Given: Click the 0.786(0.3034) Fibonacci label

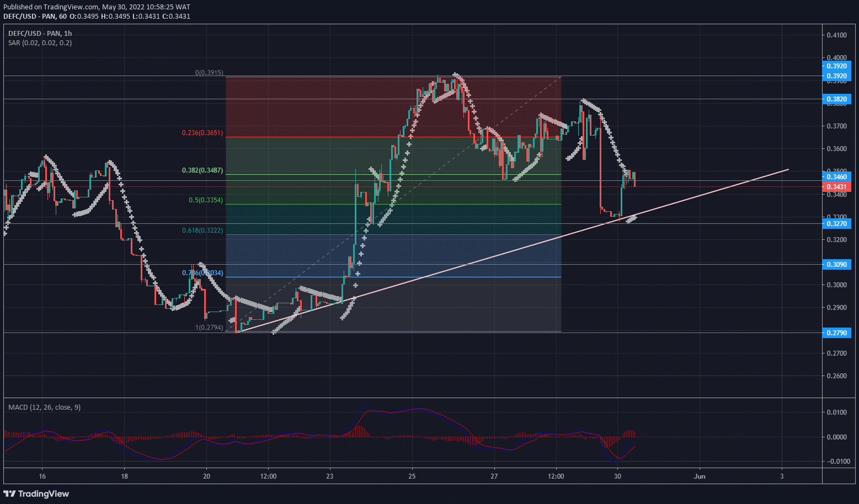Looking at the screenshot, I should 202,273.
